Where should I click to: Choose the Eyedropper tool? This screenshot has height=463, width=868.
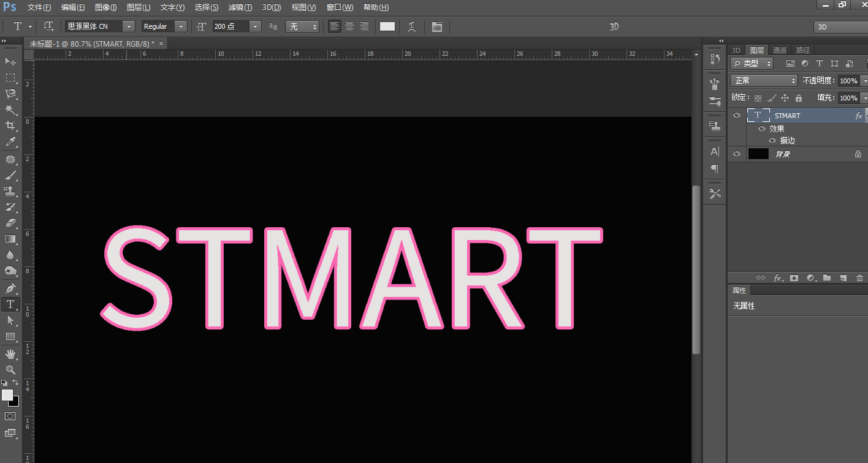click(10, 142)
